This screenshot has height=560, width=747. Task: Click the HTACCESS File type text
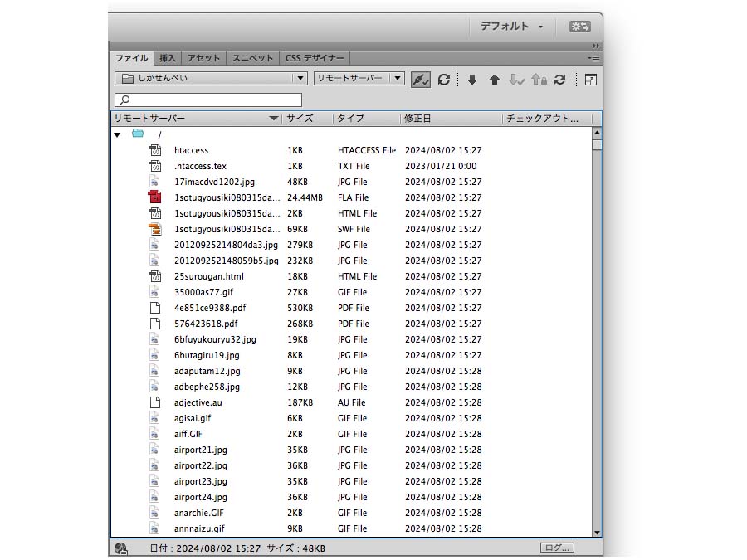pos(367,150)
